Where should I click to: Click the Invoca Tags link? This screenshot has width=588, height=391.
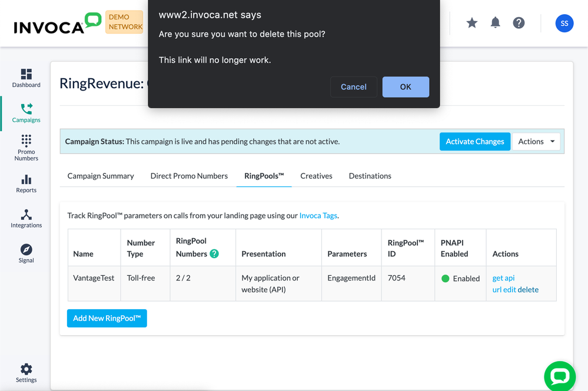(318, 216)
